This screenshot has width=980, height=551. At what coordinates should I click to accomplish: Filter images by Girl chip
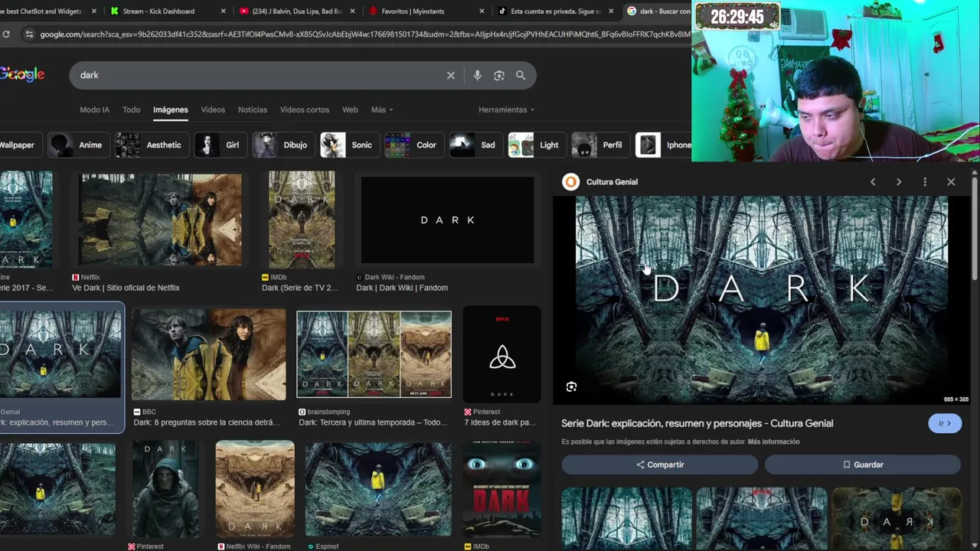tap(219, 145)
